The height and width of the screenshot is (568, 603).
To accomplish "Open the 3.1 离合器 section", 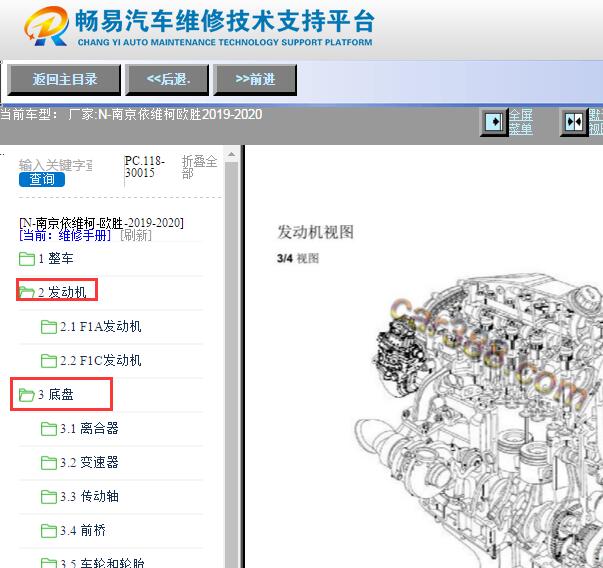I will coord(89,428).
